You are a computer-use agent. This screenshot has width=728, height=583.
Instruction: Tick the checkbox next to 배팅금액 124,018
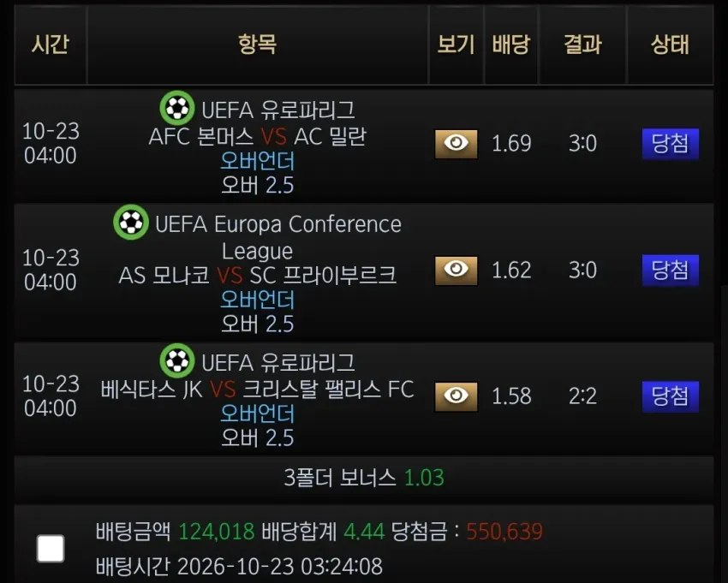51,548
